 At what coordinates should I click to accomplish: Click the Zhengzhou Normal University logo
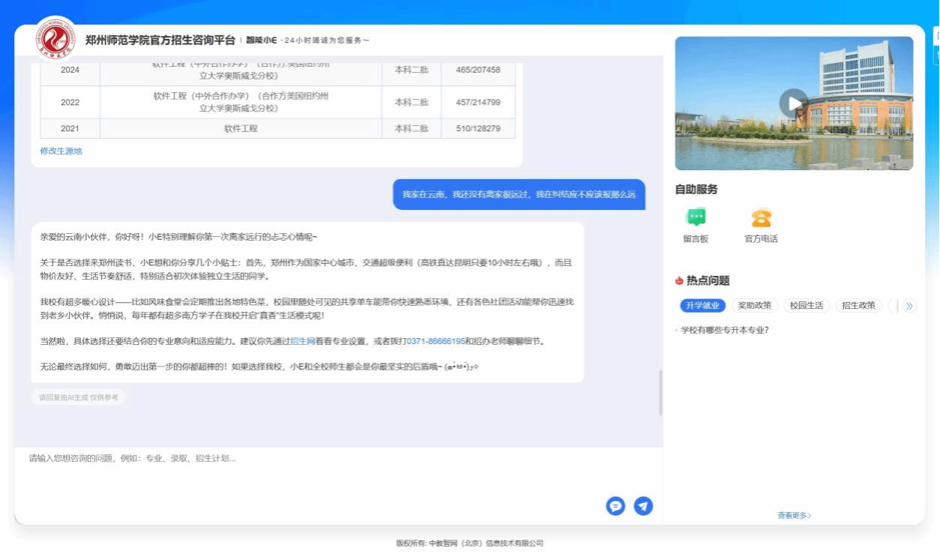tap(56, 40)
